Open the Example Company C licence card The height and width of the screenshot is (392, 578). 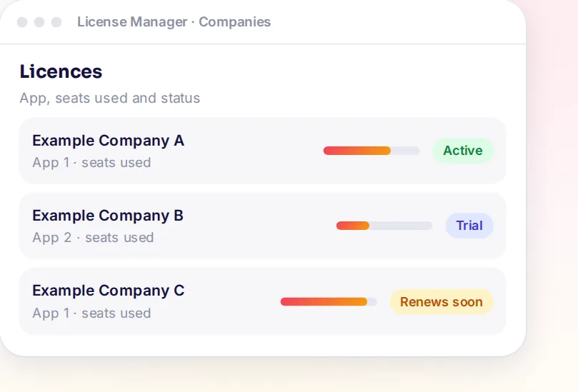pyautogui.click(x=262, y=301)
